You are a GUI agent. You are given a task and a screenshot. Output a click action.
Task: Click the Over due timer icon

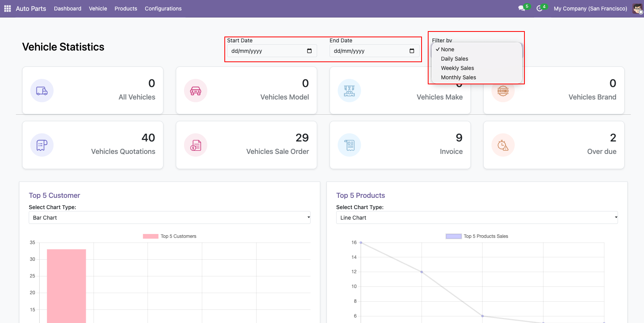(503, 145)
